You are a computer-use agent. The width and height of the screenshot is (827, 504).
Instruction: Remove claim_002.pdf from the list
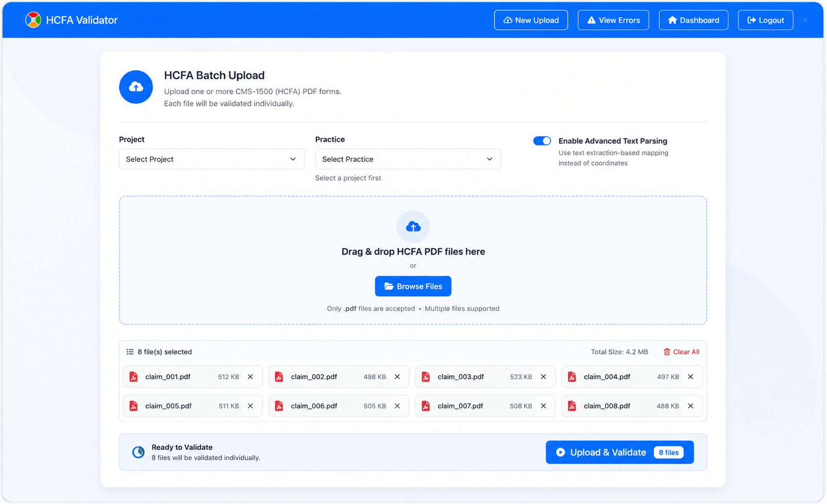coord(397,377)
